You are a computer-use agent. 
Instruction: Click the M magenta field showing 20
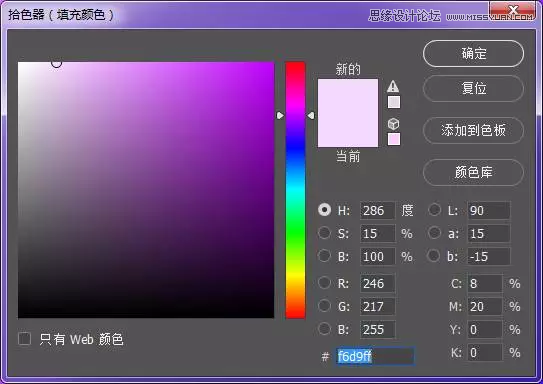485,306
